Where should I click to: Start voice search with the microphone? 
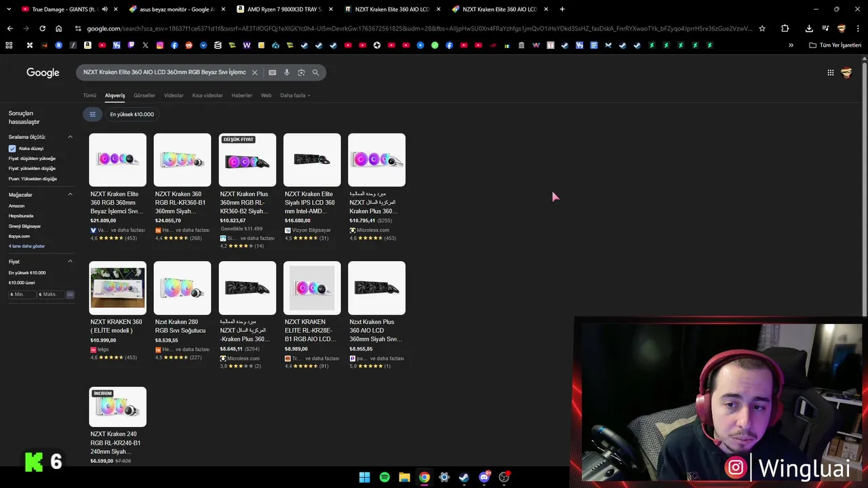[x=287, y=73]
